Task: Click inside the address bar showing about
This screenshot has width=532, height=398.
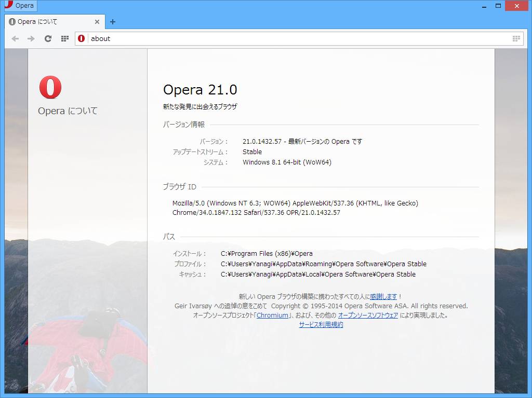Action: pyautogui.click(x=208, y=38)
